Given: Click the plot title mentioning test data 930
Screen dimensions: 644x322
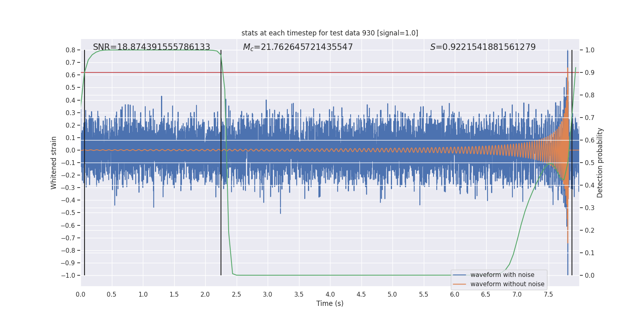Looking at the screenshot, I should click(x=330, y=33).
